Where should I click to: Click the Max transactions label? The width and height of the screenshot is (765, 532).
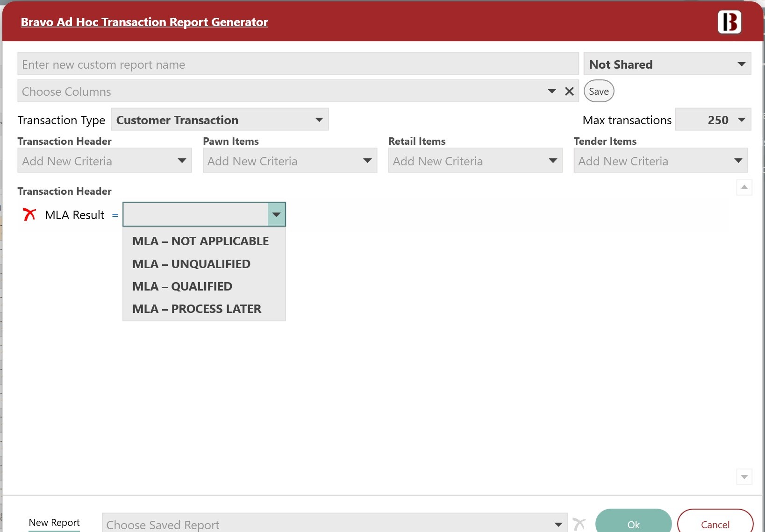(x=627, y=120)
